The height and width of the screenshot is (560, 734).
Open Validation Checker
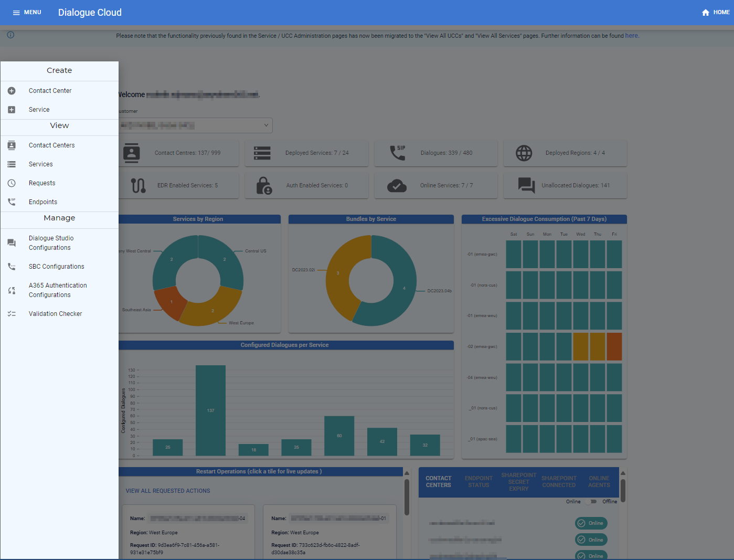59,314
